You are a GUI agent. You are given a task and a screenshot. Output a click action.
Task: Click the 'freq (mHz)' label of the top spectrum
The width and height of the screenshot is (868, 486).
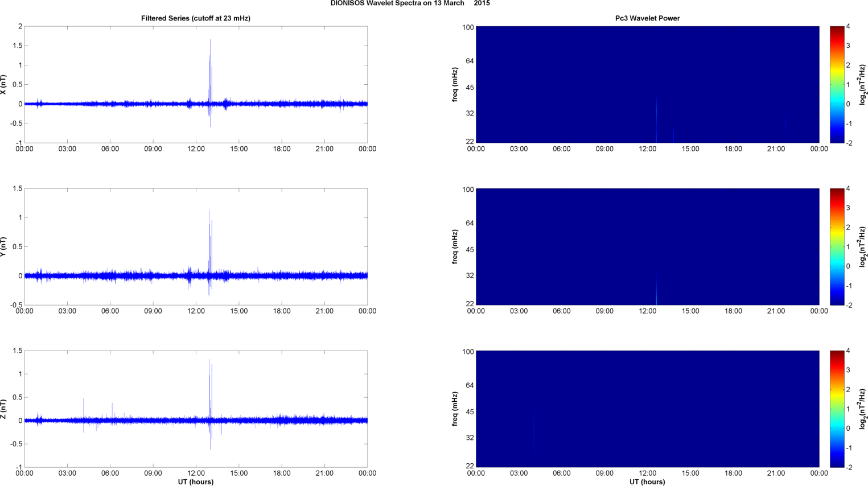click(x=455, y=85)
